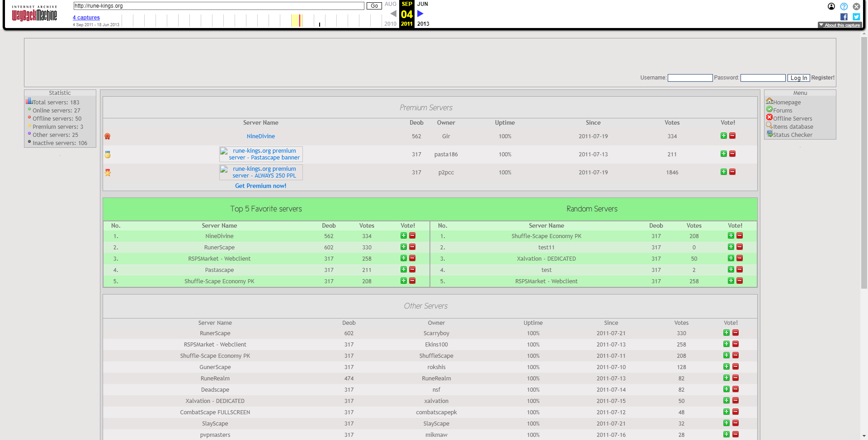Click the Wayback URL address field
This screenshot has width=868, height=440.
(219, 6)
